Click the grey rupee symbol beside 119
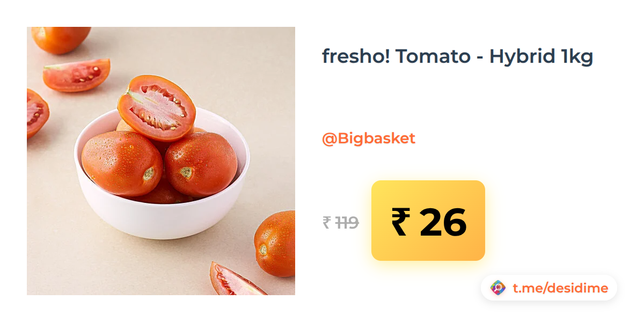Screen dimensions: 644x322 tap(327, 222)
